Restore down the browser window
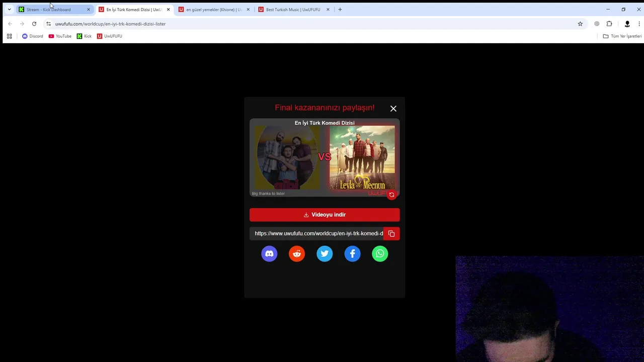 (623, 10)
